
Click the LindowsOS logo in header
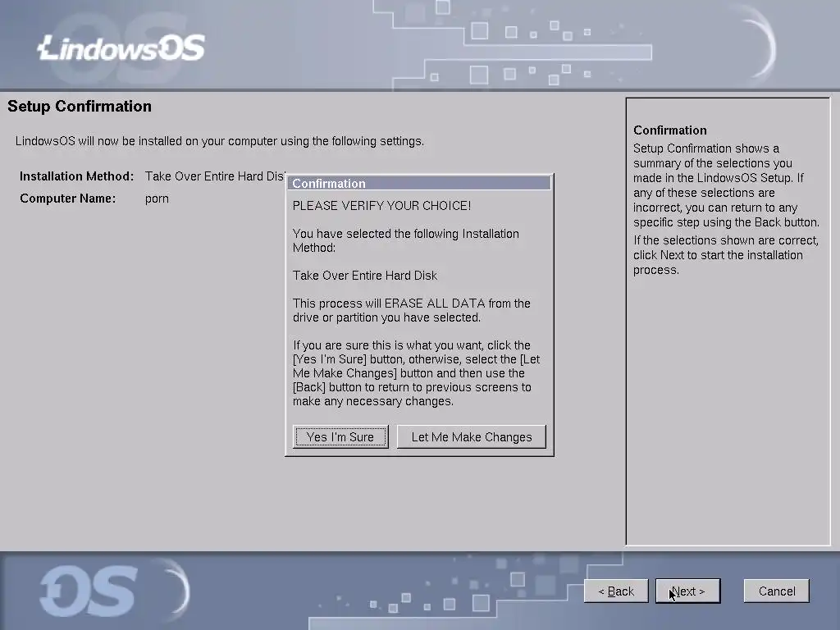(121, 48)
